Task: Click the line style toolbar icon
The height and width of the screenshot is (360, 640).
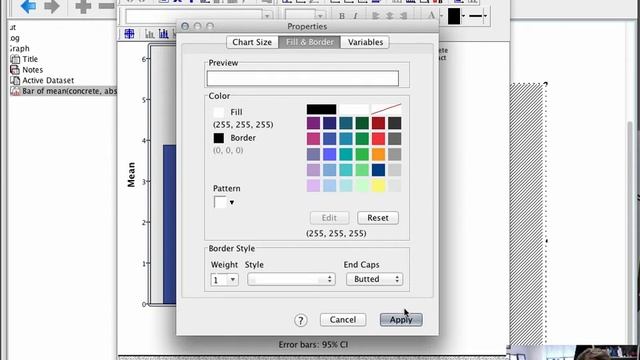Action: click(476, 16)
